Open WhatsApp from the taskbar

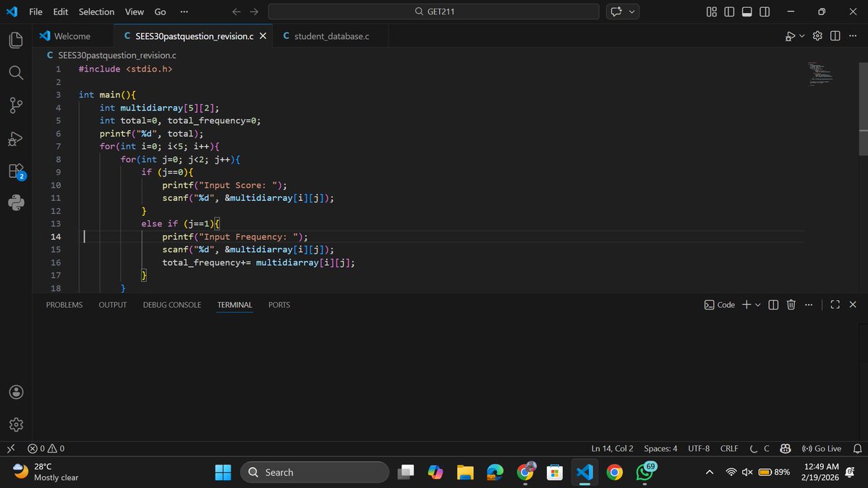644,472
